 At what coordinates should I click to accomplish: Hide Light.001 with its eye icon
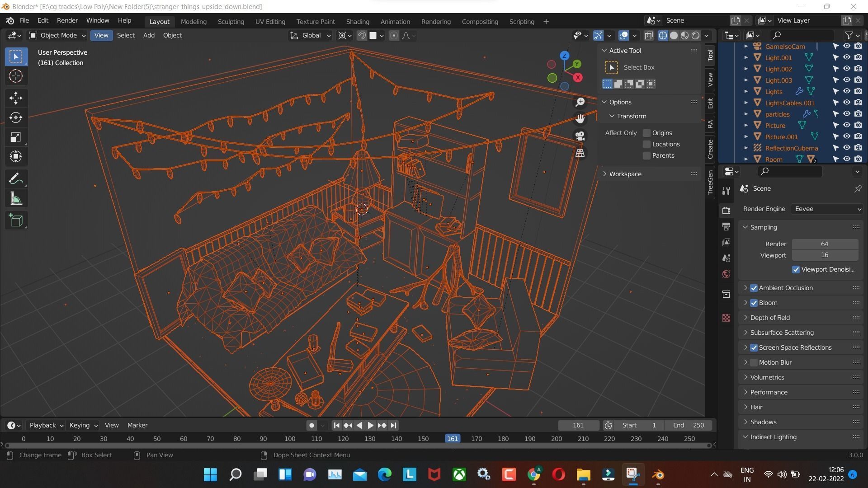tap(847, 57)
